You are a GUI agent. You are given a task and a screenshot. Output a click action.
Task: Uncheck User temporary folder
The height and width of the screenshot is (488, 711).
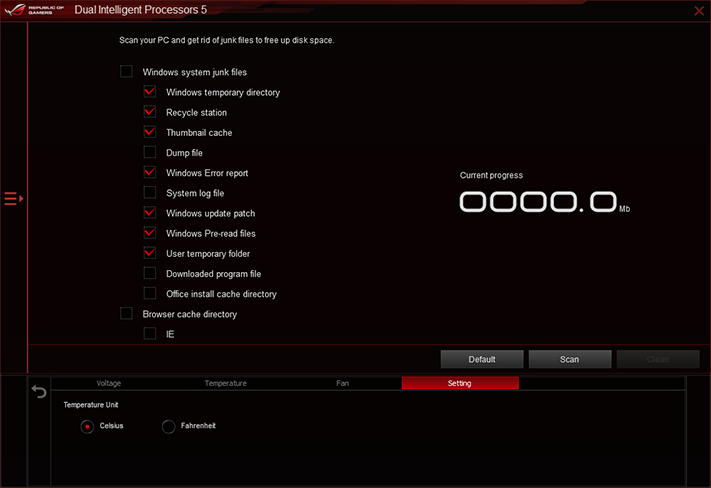(x=150, y=253)
